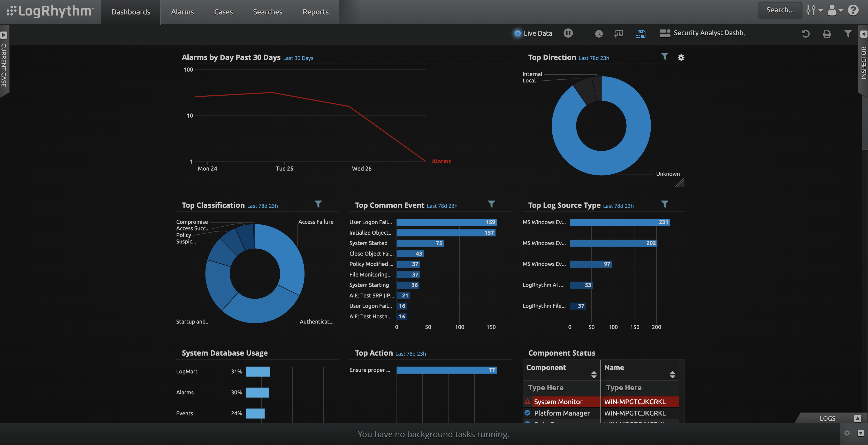Open Top Direction widget settings gear

click(x=681, y=58)
